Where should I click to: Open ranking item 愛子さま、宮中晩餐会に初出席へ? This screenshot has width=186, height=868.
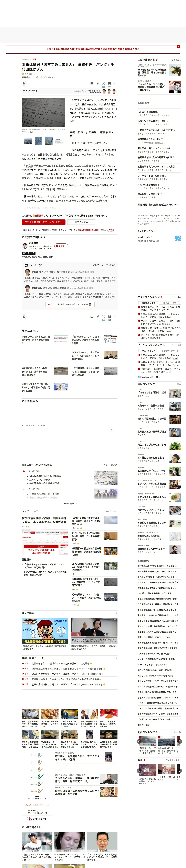coord(160,336)
